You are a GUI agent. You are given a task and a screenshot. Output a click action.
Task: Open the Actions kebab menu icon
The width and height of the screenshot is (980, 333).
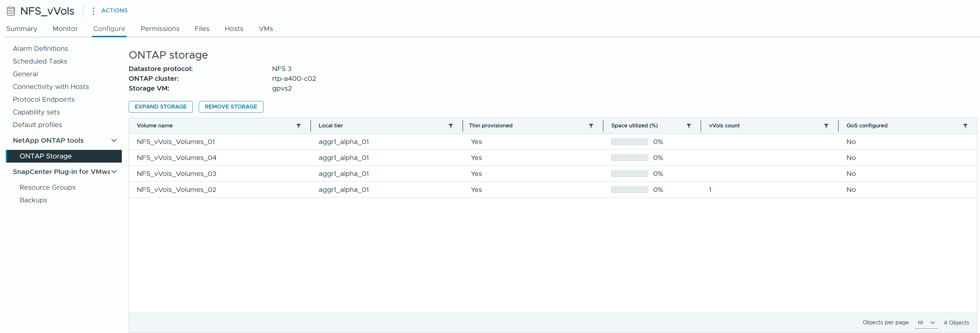(93, 11)
